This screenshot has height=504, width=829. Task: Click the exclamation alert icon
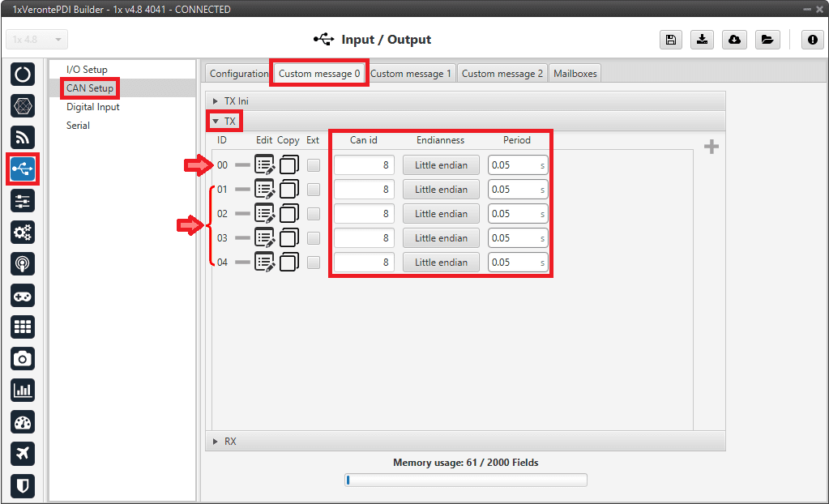[x=813, y=40]
